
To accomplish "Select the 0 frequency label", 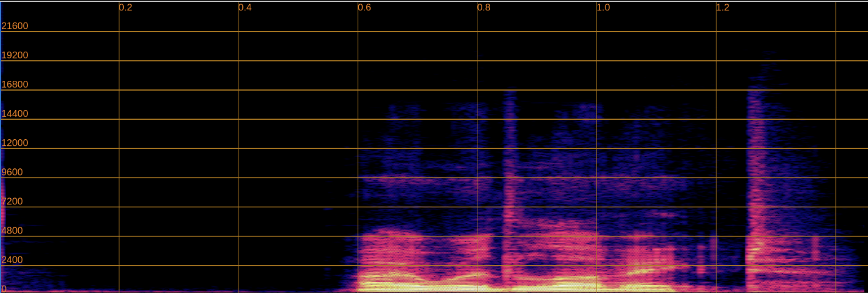I will tap(4, 288).
